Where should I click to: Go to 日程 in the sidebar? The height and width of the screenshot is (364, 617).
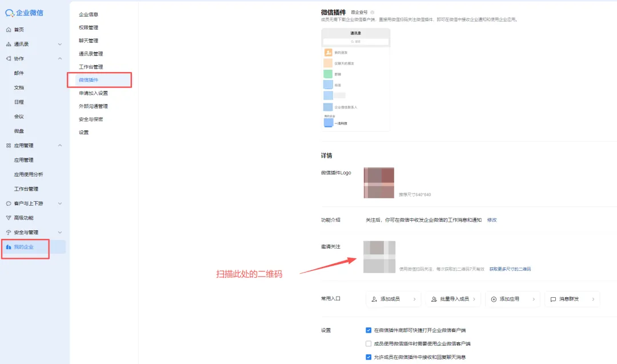[19, 102]
